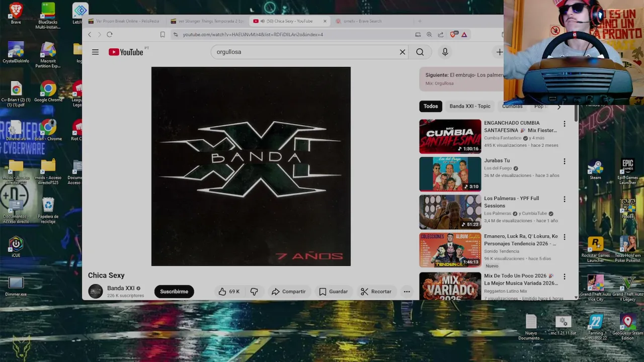This screenshot has height=362, width=644.
Task: Like the video with the thumbs-up icon
Action: 222,292
